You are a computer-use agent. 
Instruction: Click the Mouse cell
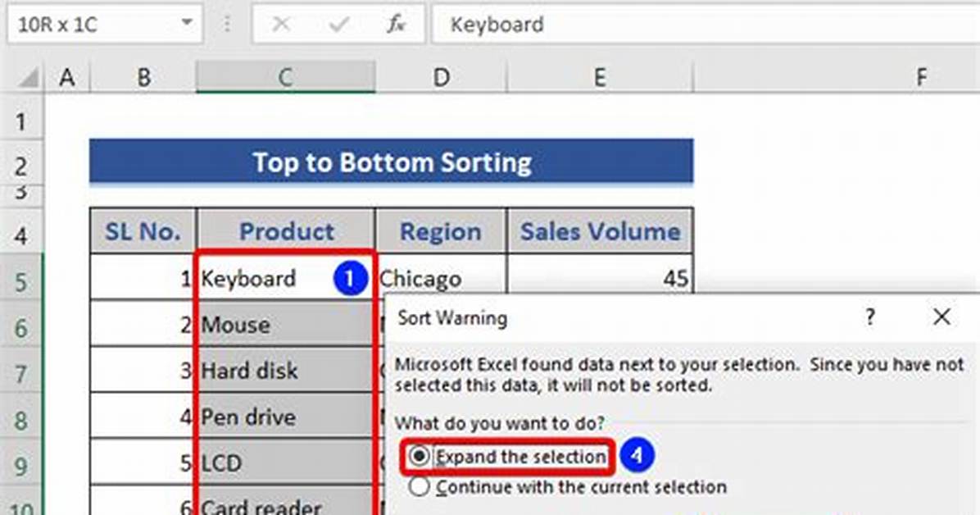pyautogui.click(x=285, y=324)
